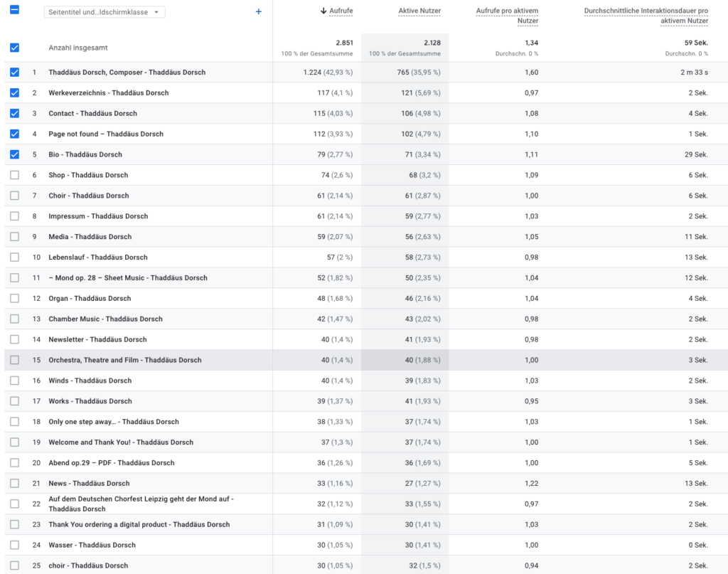
Task: Check the Shop row checkbox
Action: 14,175
